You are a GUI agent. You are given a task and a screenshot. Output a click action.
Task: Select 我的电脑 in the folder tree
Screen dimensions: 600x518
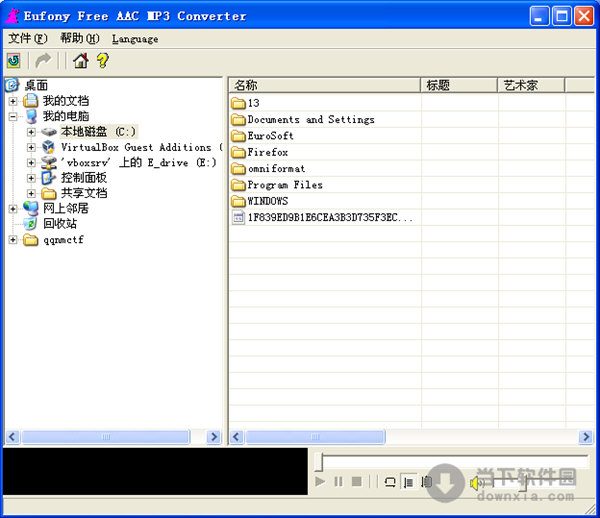coord(66,116)
